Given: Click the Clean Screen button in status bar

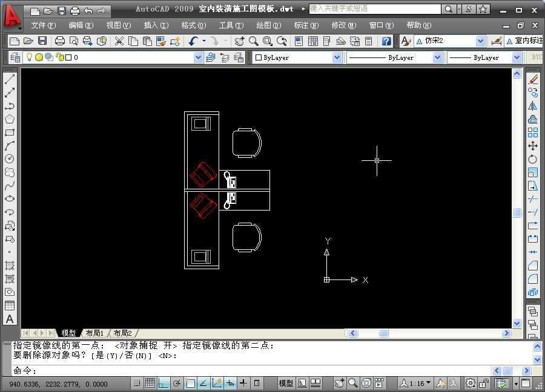Looking at the screenshot, I should click(526, 384).
